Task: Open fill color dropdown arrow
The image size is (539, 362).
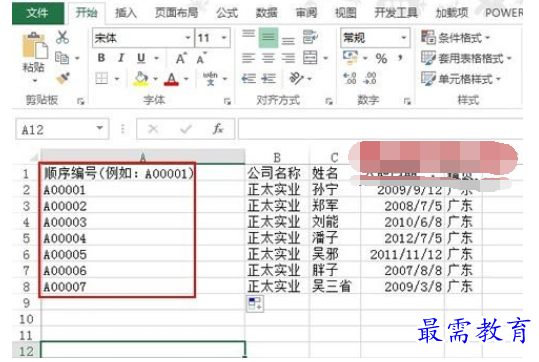Action: 155,79
